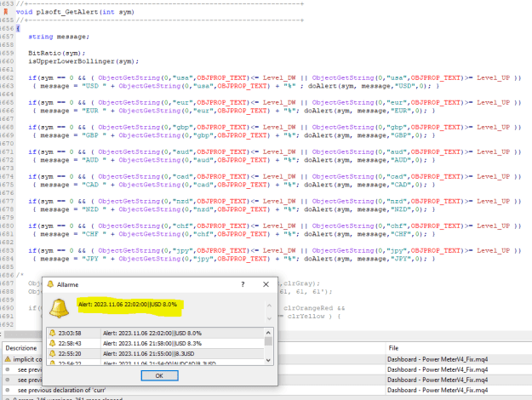This screenshot has width=532, height=400.
Task: Click info icon of 'see previous declaration of curr' row
Action: point(8,390)
